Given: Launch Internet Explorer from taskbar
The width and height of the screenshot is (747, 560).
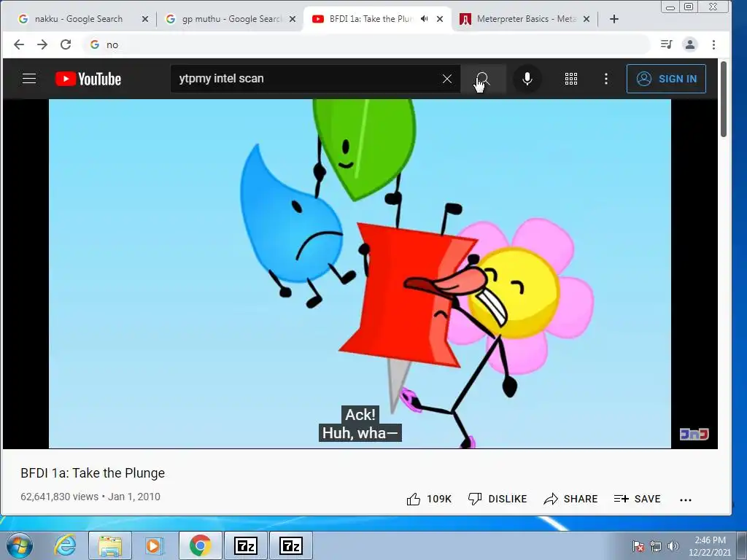Looking at the screenshot, I should (x=65, y=545).
